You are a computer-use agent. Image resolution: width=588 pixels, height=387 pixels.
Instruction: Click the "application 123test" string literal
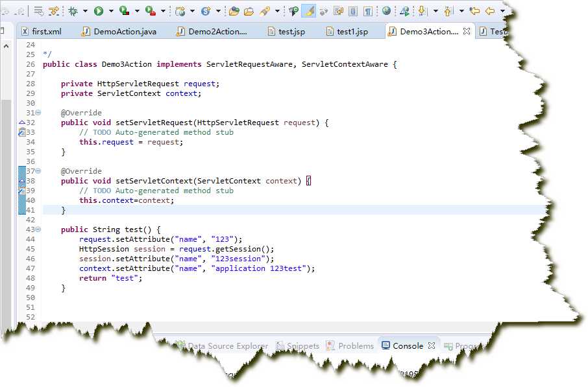[x=259, y=268]
